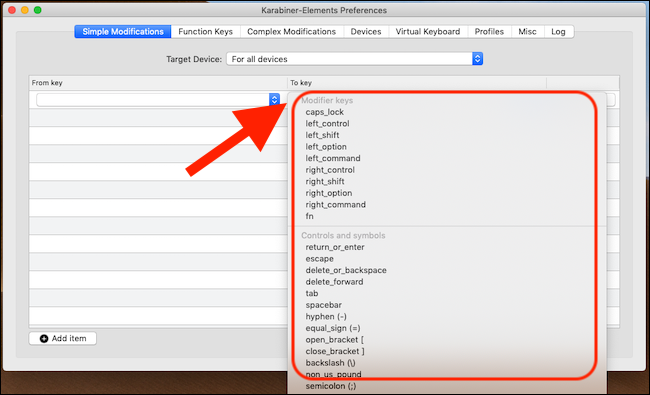This screenshot has height=395, width=650.
Task: Click the From key column header
Action: click(158, 83)
